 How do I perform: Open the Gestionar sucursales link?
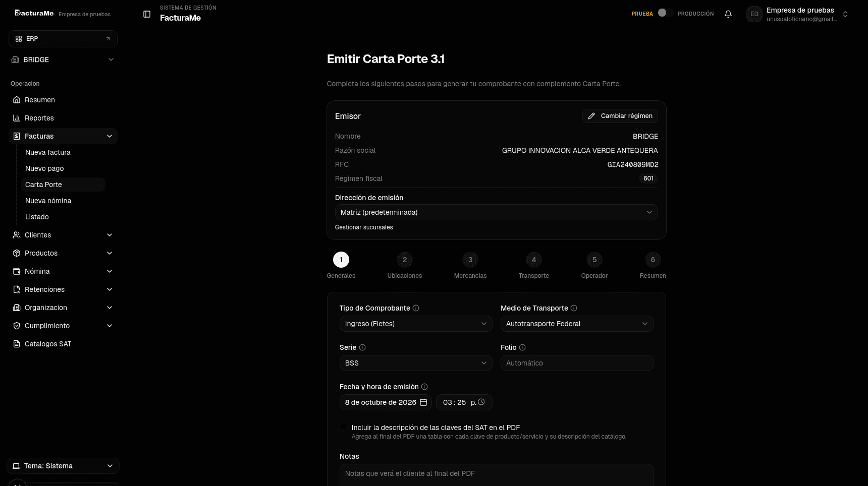coord(364,227)
